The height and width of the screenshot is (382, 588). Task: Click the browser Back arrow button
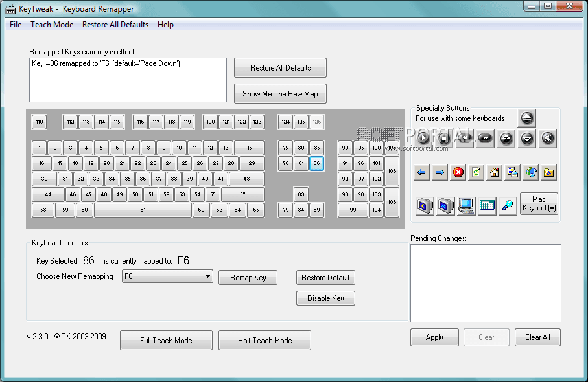click(421, 173)
